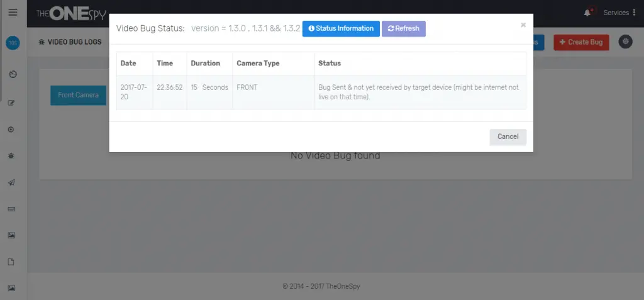
Task: Open the notification bell in header
Action: point(588,13)
